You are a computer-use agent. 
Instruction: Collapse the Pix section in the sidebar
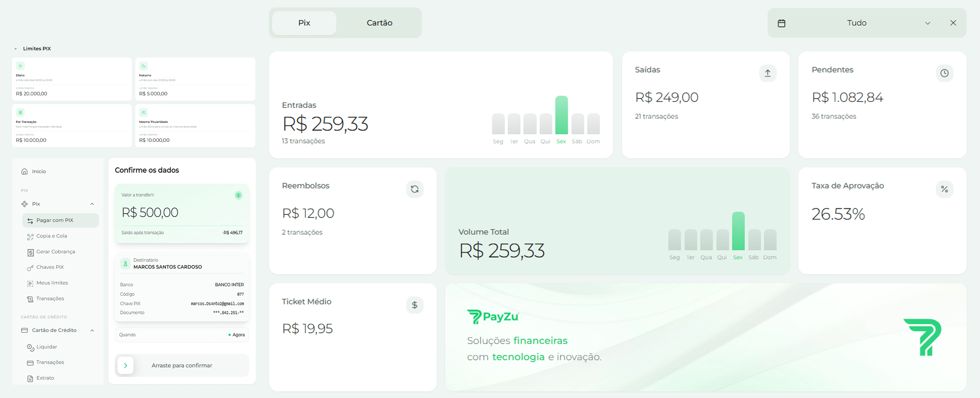coord(92,204)
